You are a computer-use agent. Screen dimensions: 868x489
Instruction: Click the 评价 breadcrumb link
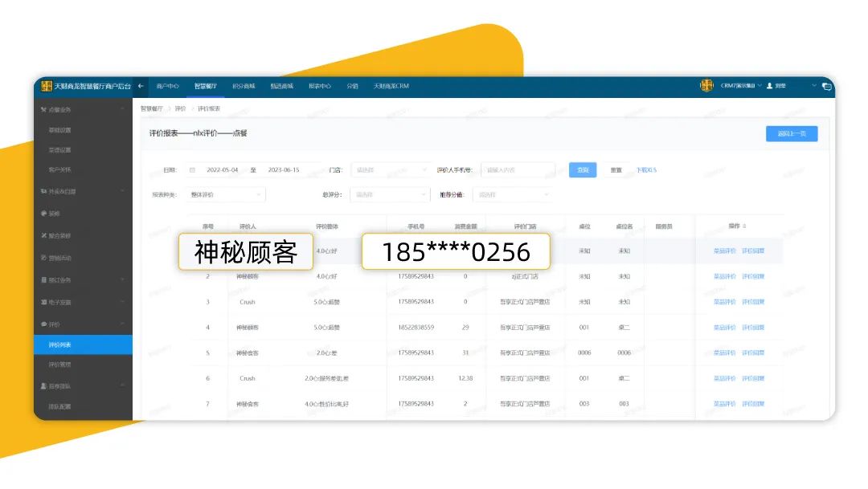(x=181, y=109)
